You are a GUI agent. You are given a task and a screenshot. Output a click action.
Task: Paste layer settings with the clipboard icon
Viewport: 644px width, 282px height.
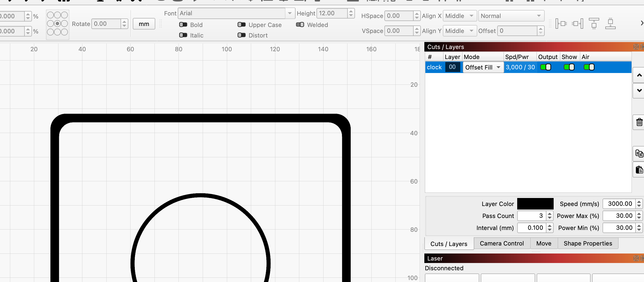point(639,169)
